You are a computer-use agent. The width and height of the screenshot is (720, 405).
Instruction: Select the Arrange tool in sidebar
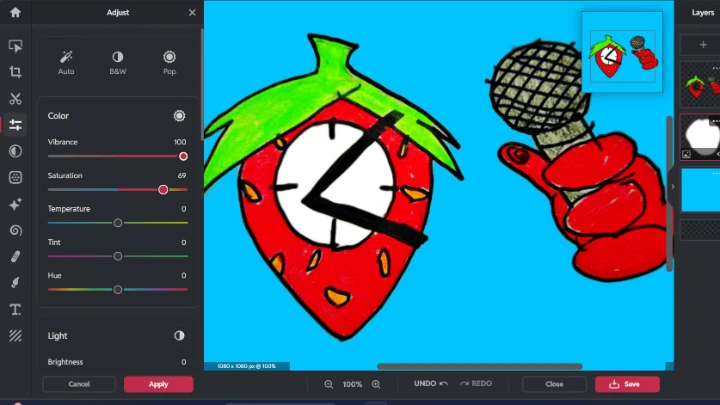pyautogui.click(x=15, y=46)
